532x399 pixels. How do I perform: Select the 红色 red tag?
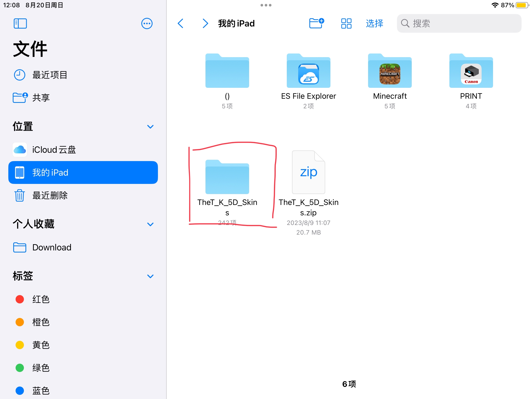coord(83,299)
